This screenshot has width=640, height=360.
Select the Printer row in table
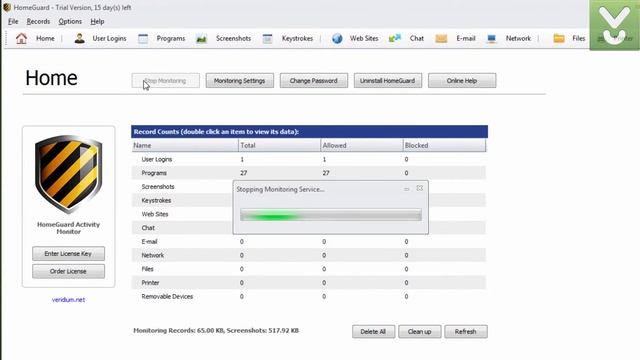[309, 282]
